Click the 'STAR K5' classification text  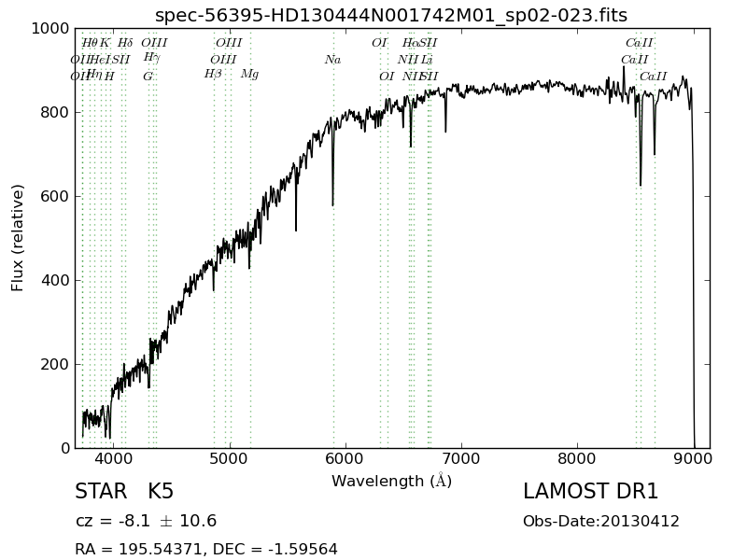pyautogui.click(x=124, y=491)
